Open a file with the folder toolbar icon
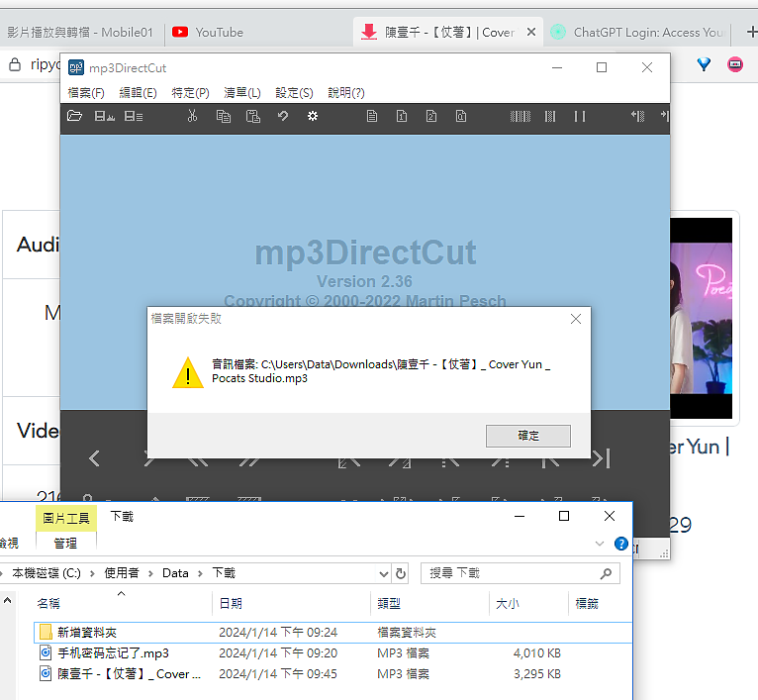This screenshot has width=758, height=700. 74,116
